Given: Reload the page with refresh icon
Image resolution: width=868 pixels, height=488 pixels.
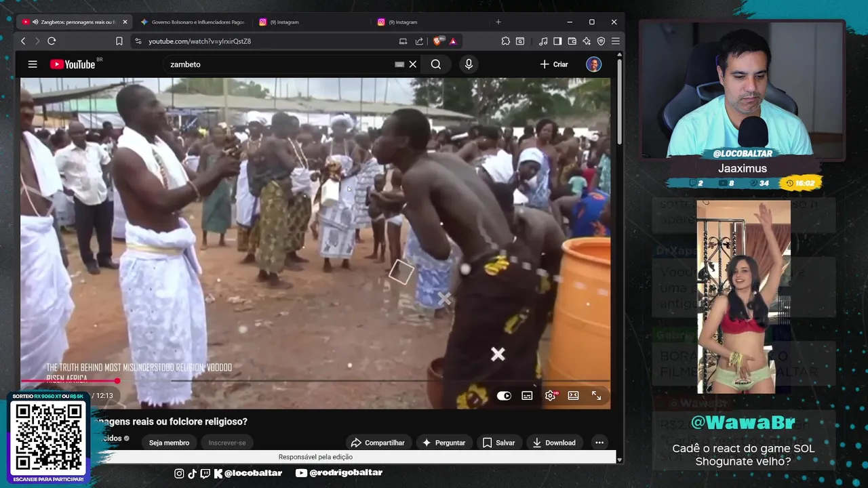Looking at the screenshot, I should tap(52, 41).
